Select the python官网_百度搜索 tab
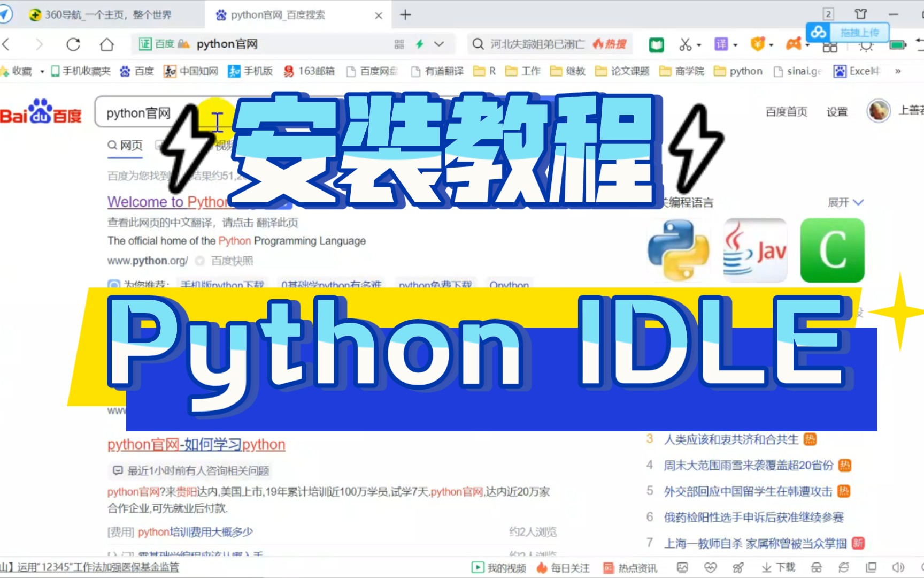Screen dimensions: 924x578 tap(298, 15)
